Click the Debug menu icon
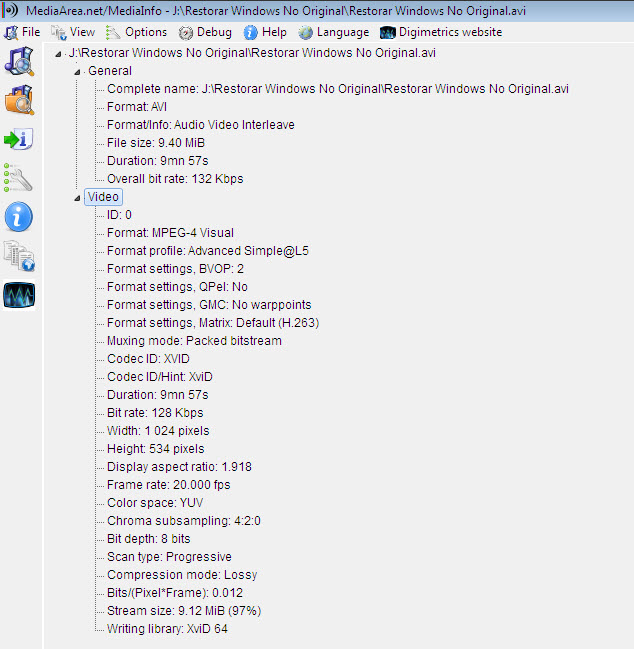The image size is (634, 649). [x=186, y=33]
